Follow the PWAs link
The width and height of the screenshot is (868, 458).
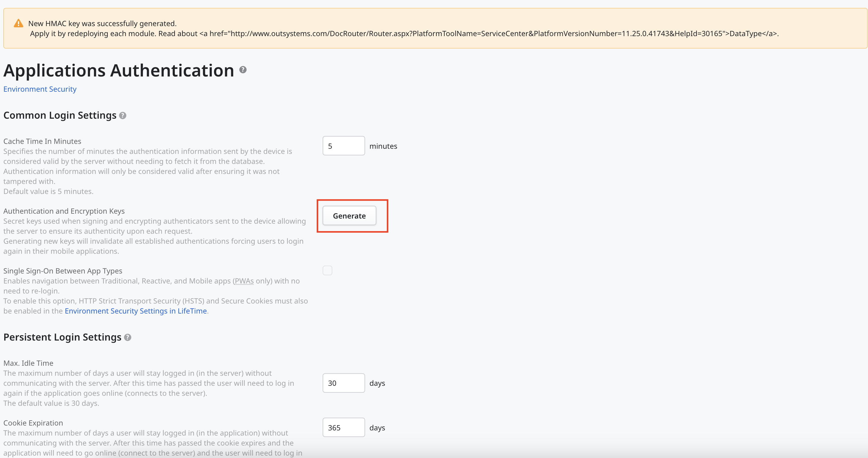pyautogui.click(x=244, y=281)
